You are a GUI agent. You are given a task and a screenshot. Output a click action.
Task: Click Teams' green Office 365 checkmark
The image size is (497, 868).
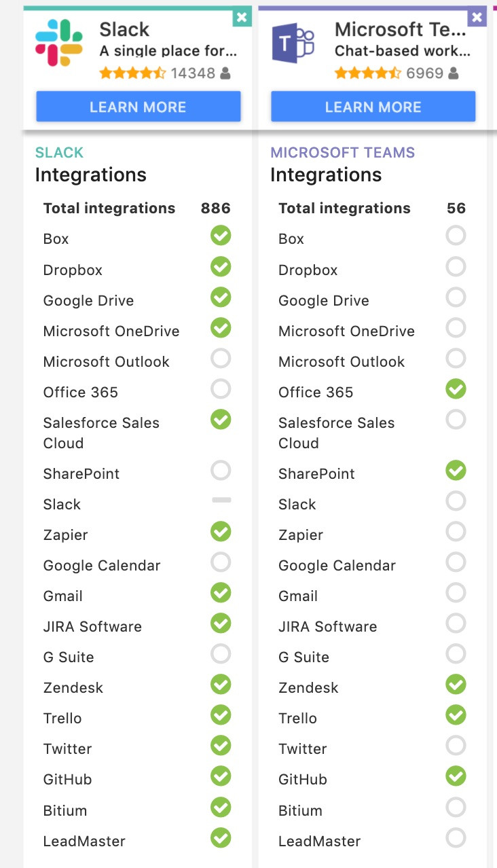[x=456, y=389]
